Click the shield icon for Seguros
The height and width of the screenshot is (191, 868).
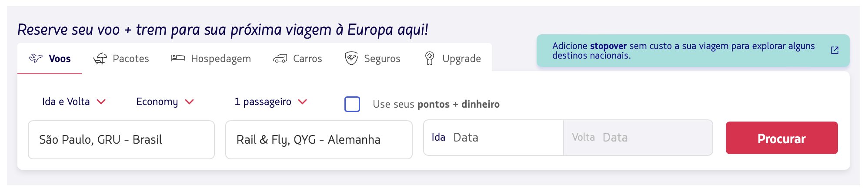coord(351,58)
